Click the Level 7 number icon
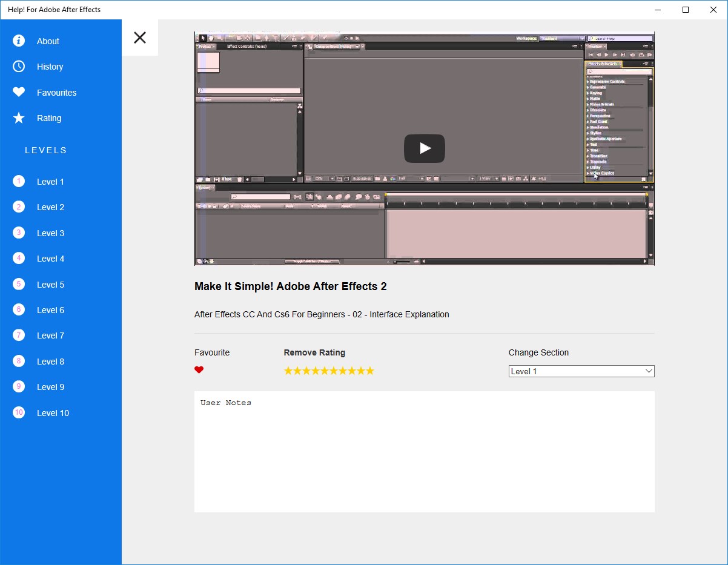728x565 pixels. (19, 335)
